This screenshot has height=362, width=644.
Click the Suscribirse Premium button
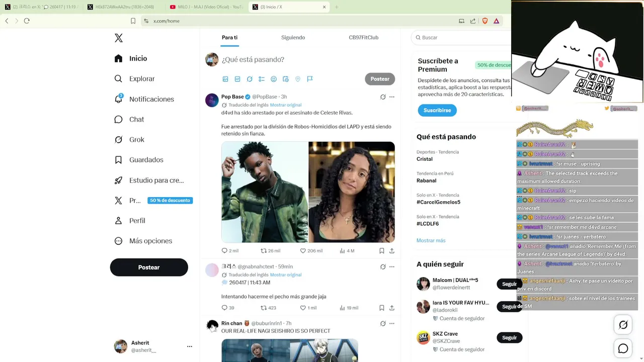(x=437, y=110)
